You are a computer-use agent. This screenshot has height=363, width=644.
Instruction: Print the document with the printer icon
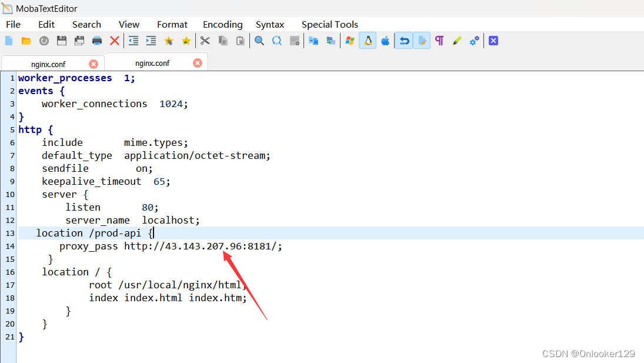click(97, 41)
